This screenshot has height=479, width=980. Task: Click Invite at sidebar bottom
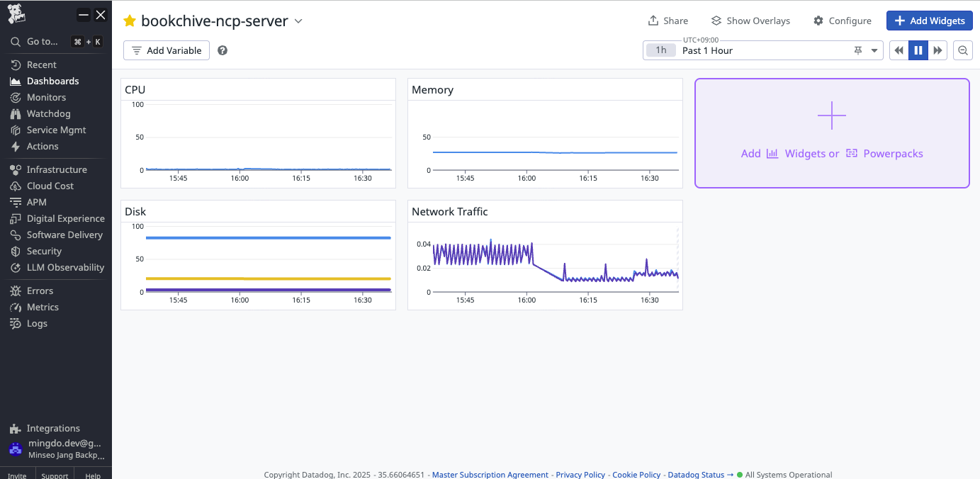click(x=17, y=475)
